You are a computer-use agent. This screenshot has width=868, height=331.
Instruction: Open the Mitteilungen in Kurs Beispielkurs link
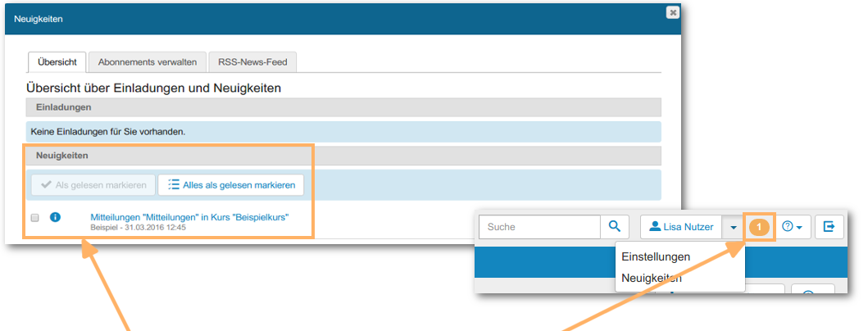[x=189, y=217]
